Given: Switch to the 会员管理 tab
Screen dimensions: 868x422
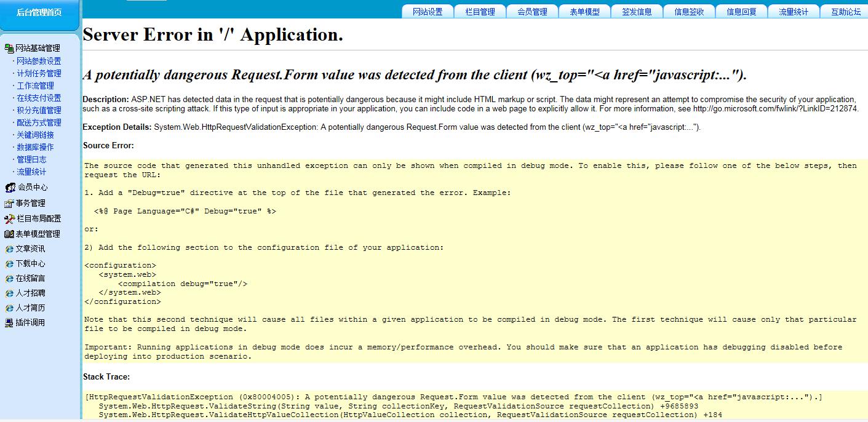Looking at the screenshot, I should tap(532, 12).
